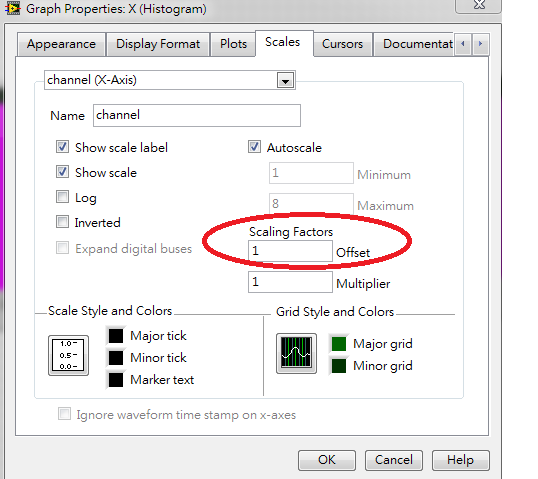The height and width of the screenshot is (479, 538).
Task: Switch to the Appearance tab
Action: (61, 44)
